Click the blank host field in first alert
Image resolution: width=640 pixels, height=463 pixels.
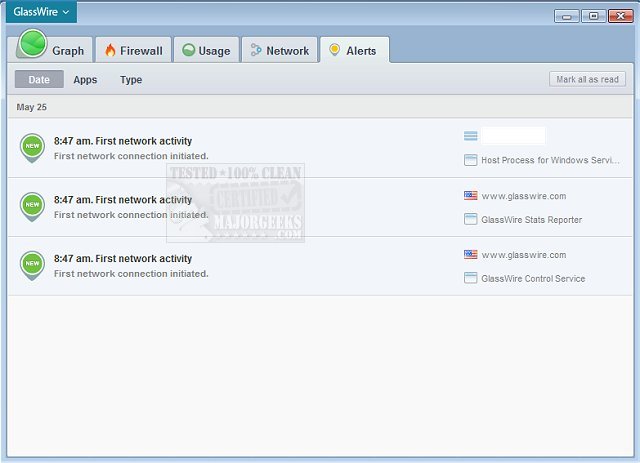tap(513, 136)
